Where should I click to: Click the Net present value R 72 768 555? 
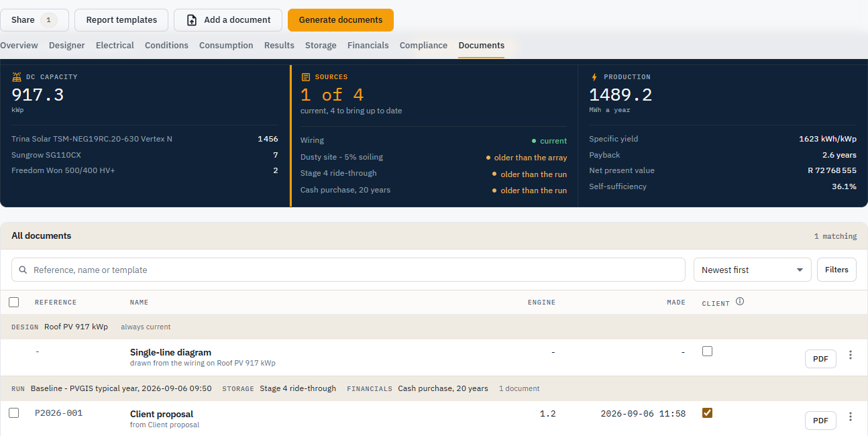832,170
